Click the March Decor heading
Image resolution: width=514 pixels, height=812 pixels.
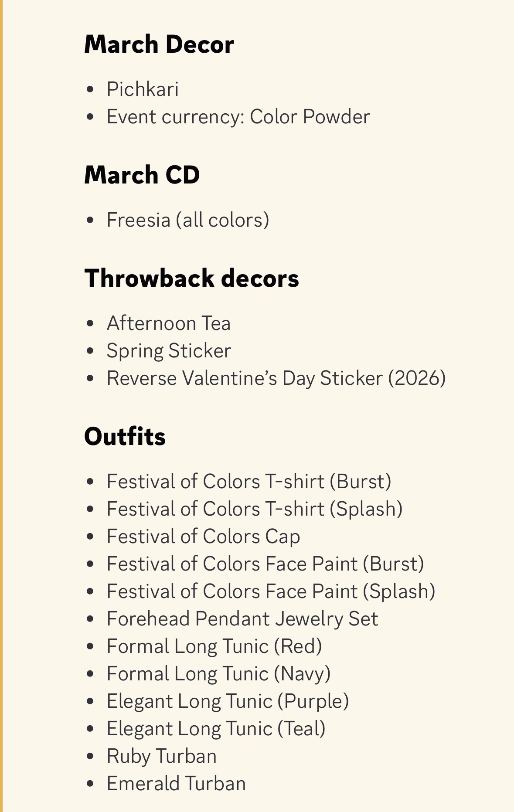tap(159, 44)
